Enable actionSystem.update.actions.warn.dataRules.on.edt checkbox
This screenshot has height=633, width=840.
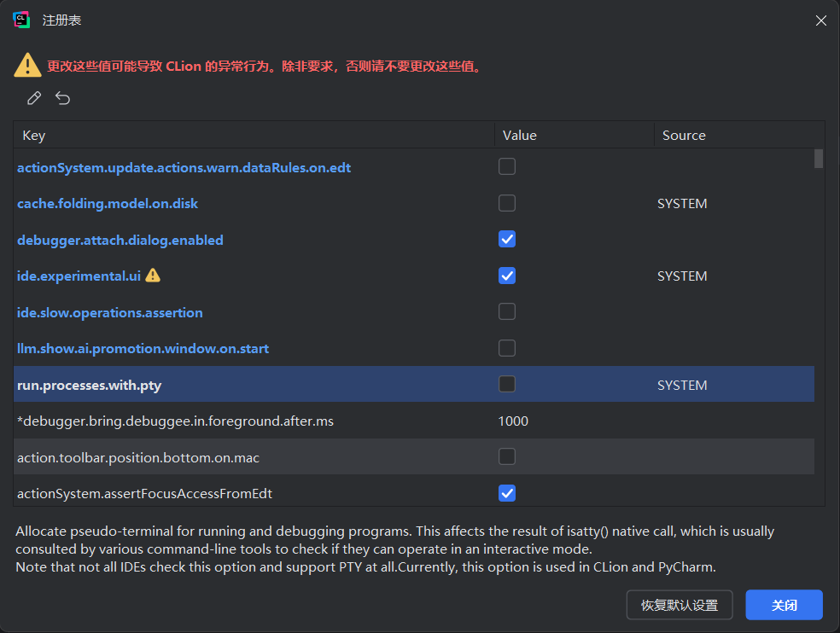(x=507, y=167)
